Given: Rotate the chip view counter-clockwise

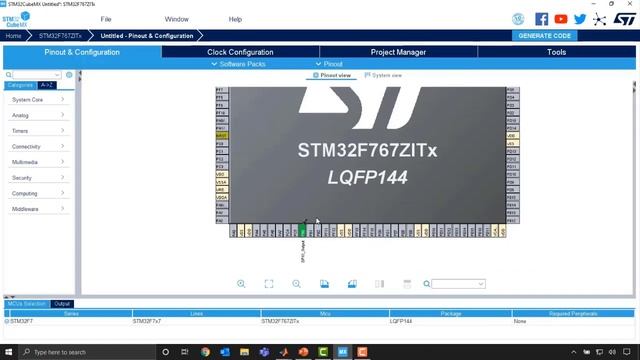Looking at the screenshot, I should 352,284.
